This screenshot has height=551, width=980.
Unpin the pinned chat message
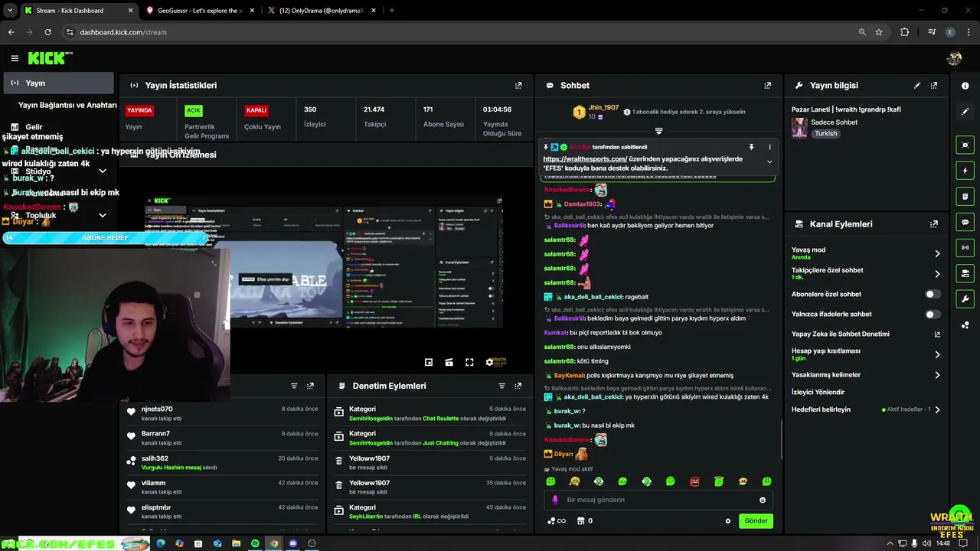751,147
